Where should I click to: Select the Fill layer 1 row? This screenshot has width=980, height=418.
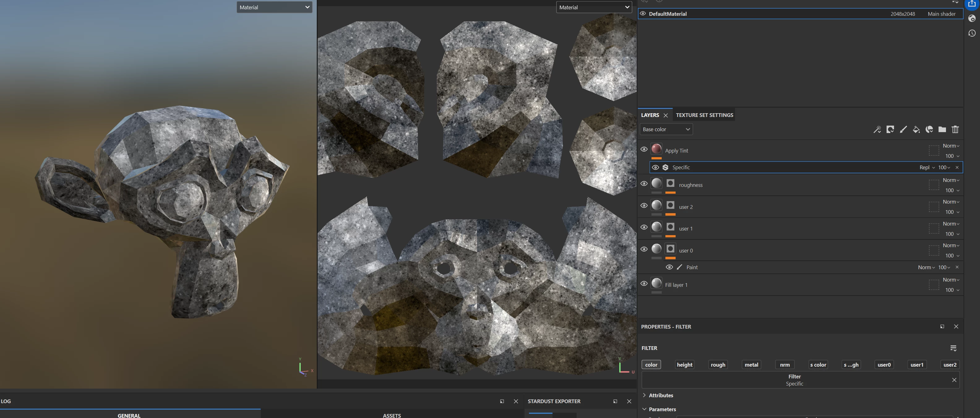(x=801, y=285)
